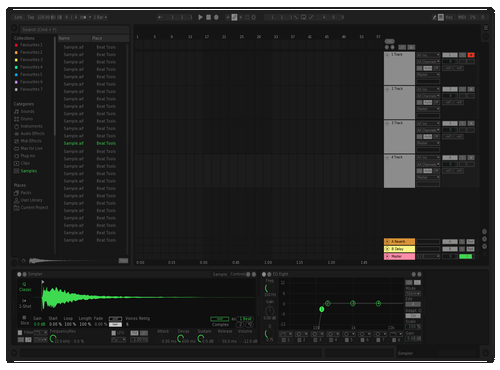Viewport: 500px width, 370px height.
Task: Toggle the Link button
Action: [18, 17]
